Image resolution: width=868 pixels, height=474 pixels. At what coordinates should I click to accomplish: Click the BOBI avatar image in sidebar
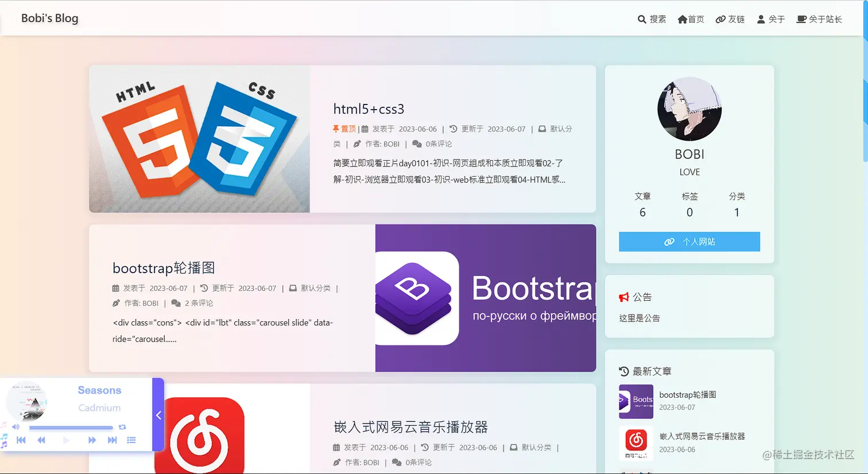[x=689, y=109]
